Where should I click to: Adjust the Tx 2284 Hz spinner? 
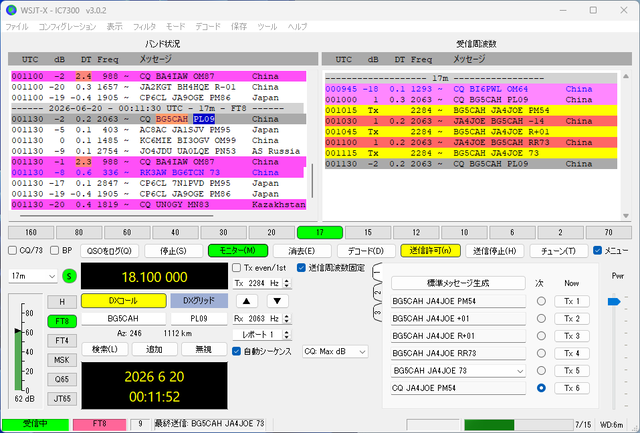coord(262,283)
